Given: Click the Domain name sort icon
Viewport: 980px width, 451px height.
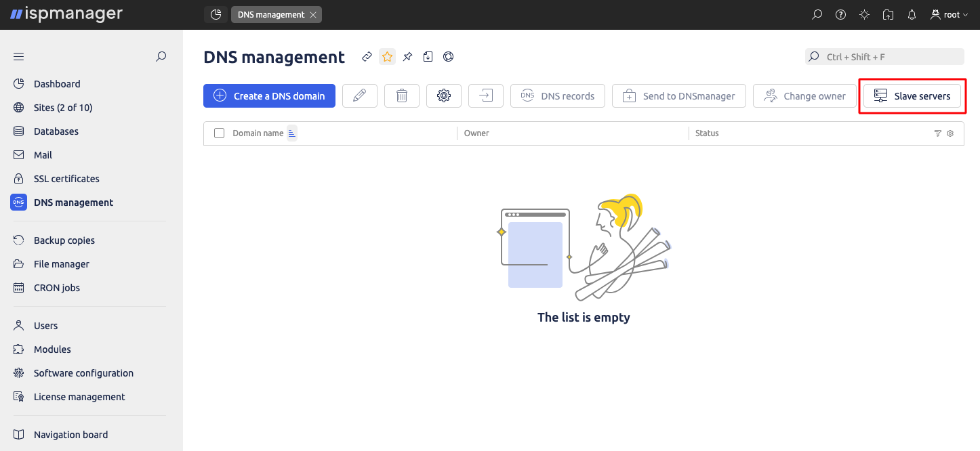Looking at the screenshot, I should point(292,133).
